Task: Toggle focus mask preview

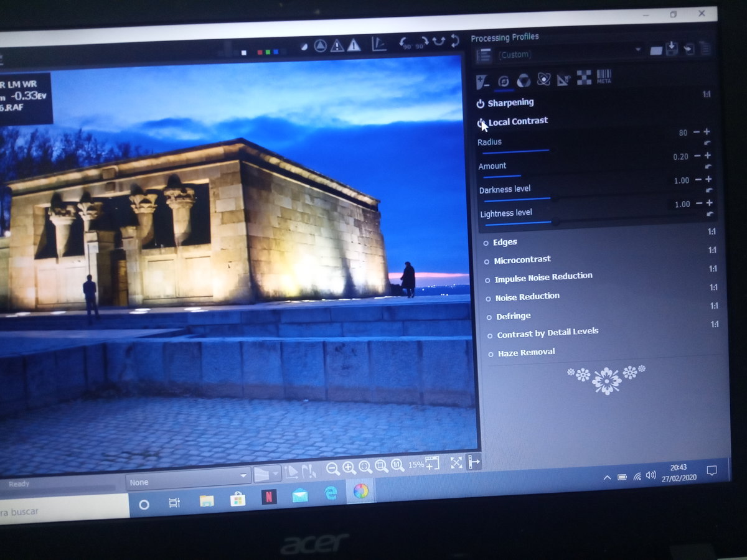Action: pyautogui.click(x=320, y=45)
